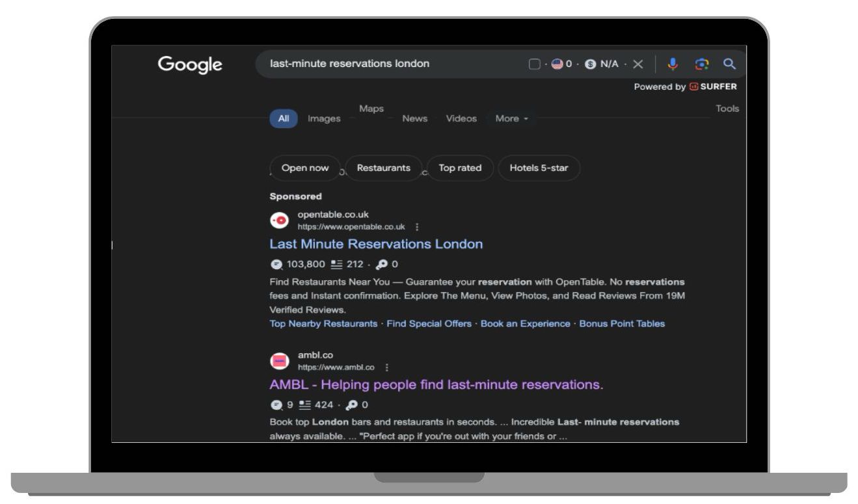Open the Surfer link beside Powered by
Screen dimensions: 858x504
713,86
